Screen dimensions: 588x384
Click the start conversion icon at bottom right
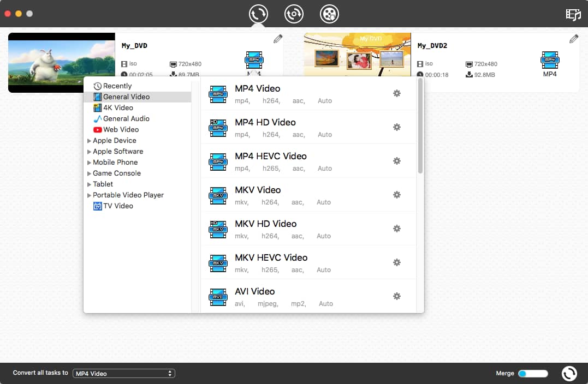point(569,373)
